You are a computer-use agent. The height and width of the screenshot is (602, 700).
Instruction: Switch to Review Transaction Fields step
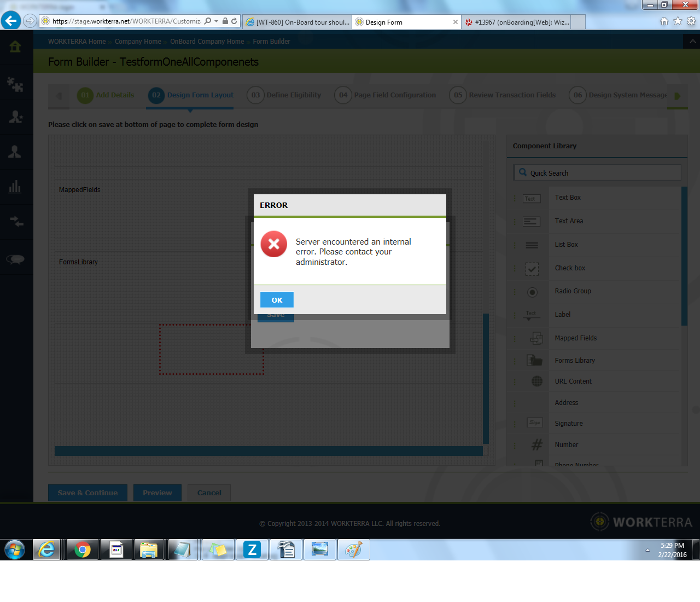click(x=503, y=95)
